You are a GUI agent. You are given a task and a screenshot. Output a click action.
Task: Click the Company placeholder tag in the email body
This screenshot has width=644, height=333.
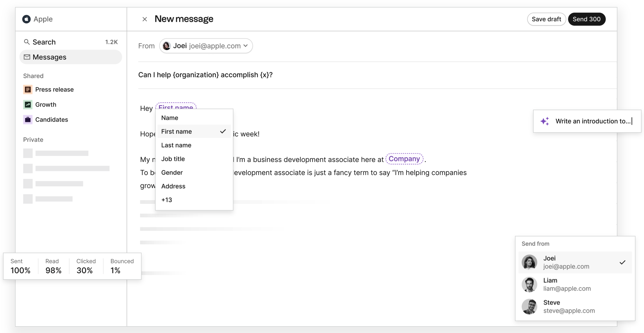pos(404,159)
